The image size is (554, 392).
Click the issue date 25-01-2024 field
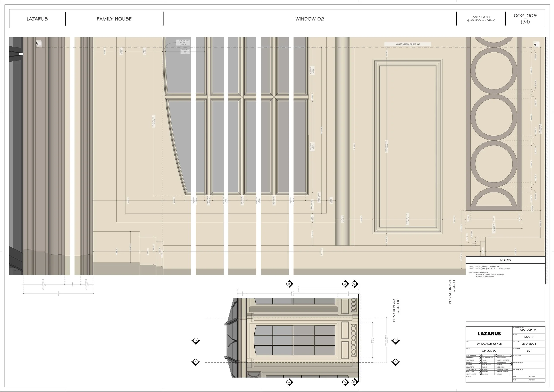coord(529,344)
